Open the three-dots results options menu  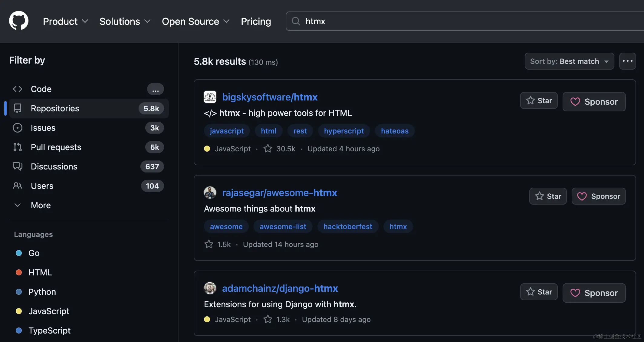627,61
